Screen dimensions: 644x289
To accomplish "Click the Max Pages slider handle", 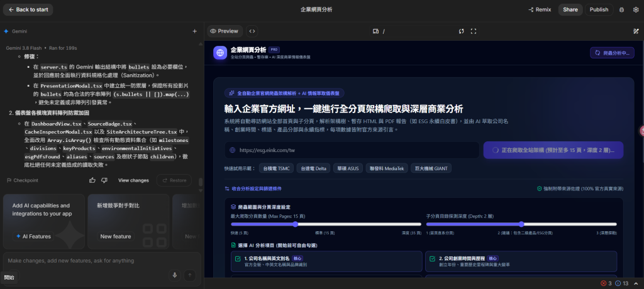I will point(295,224).
